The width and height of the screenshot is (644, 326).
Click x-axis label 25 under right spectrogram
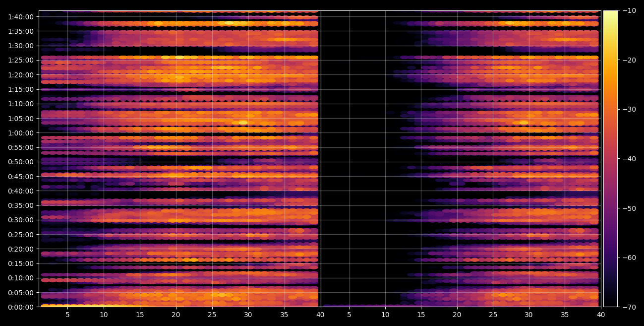[493, 315]
